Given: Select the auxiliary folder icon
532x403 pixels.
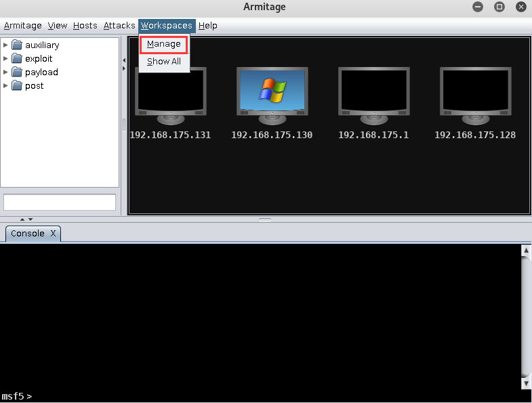Looking at the screenshot, I should 17,45.
